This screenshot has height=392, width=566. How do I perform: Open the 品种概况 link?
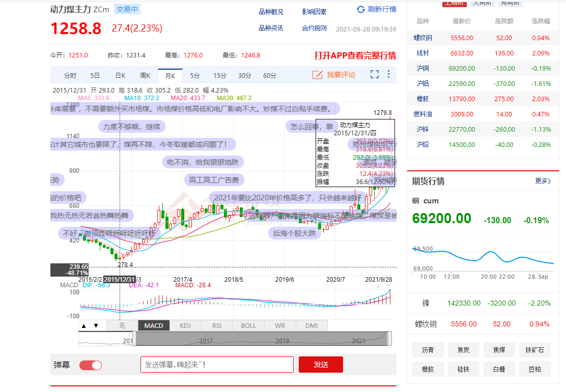tap(271, 12)
